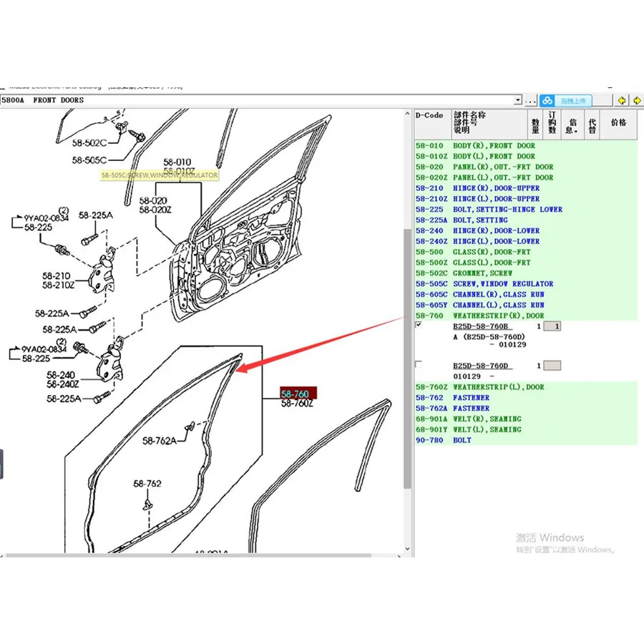Click the diagram horizontal scrollbar thumb
The image size is (644, 644).
tap(188, 556)
